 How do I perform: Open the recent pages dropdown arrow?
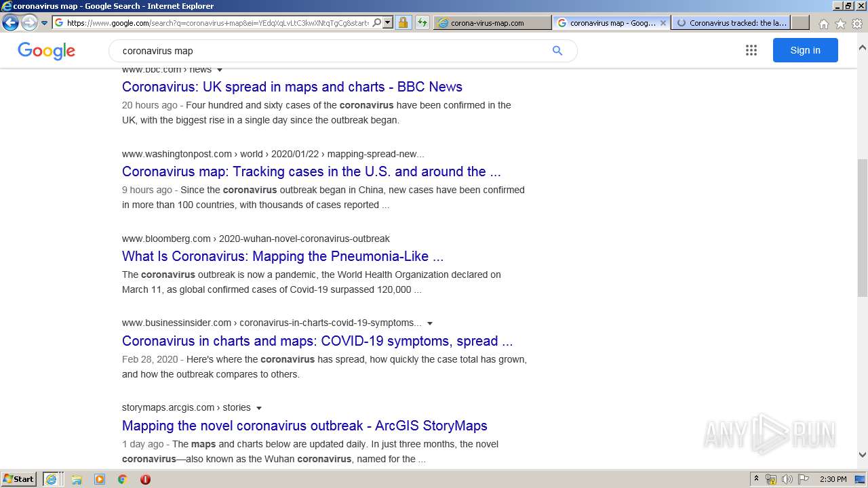pos(45,23)
